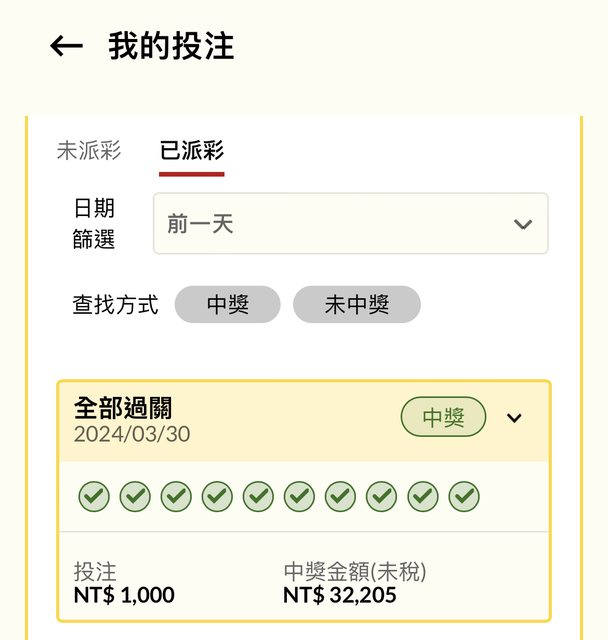Click the 中獎 status badge on card

point(443,417)
